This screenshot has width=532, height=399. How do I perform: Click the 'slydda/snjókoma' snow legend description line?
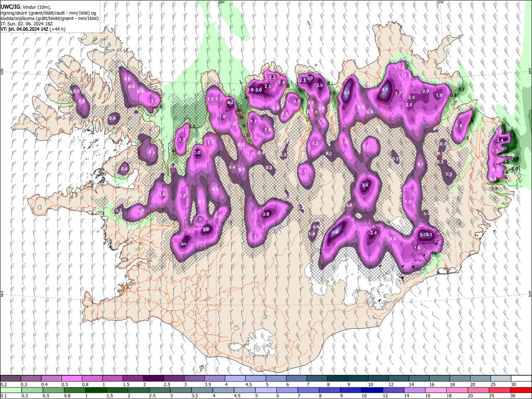coord(49,18)
